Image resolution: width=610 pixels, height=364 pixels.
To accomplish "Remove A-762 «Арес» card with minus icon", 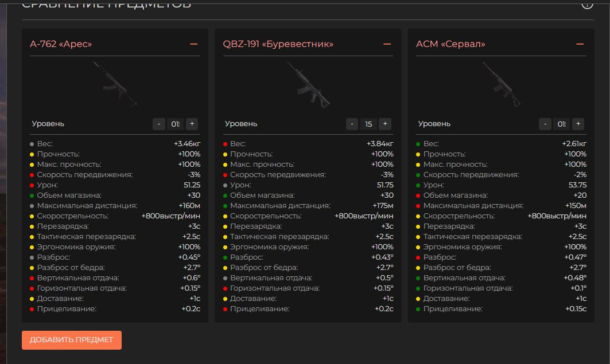I will (x=194, y=44).
